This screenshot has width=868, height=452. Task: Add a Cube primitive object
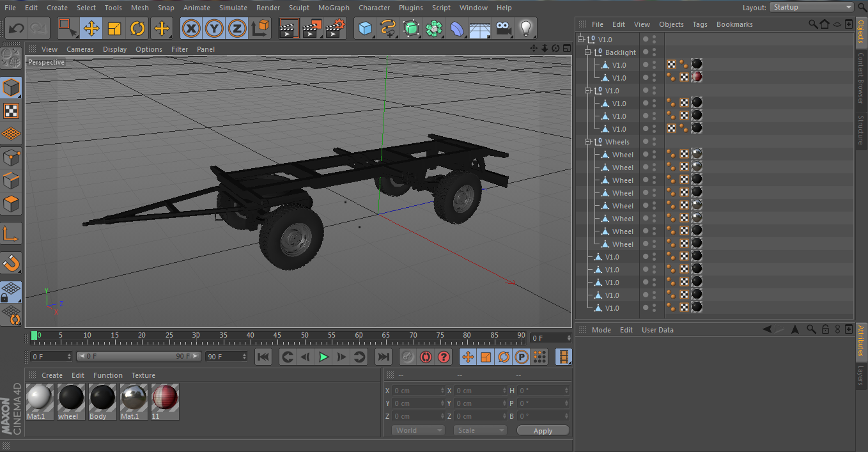click(x=365, y=28)
